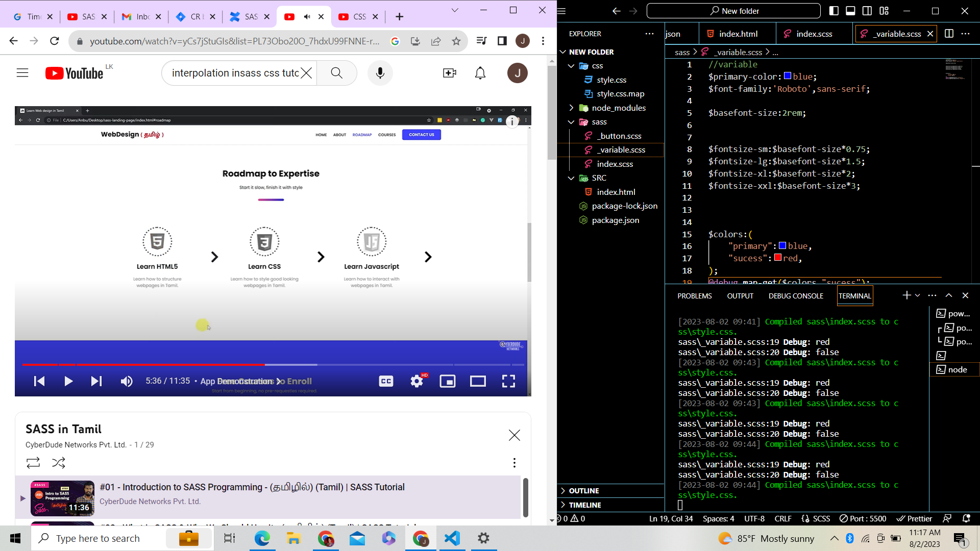Seek on the video progress bar

(x=273, y=365)
